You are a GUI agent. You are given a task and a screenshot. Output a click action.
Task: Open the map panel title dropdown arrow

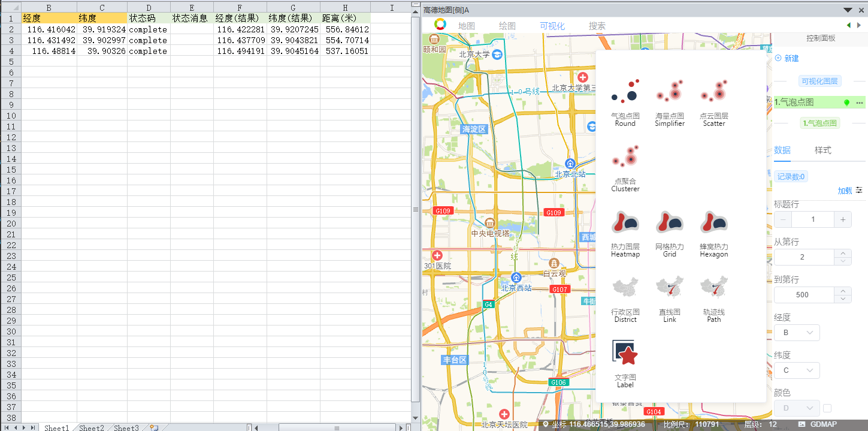848,10
